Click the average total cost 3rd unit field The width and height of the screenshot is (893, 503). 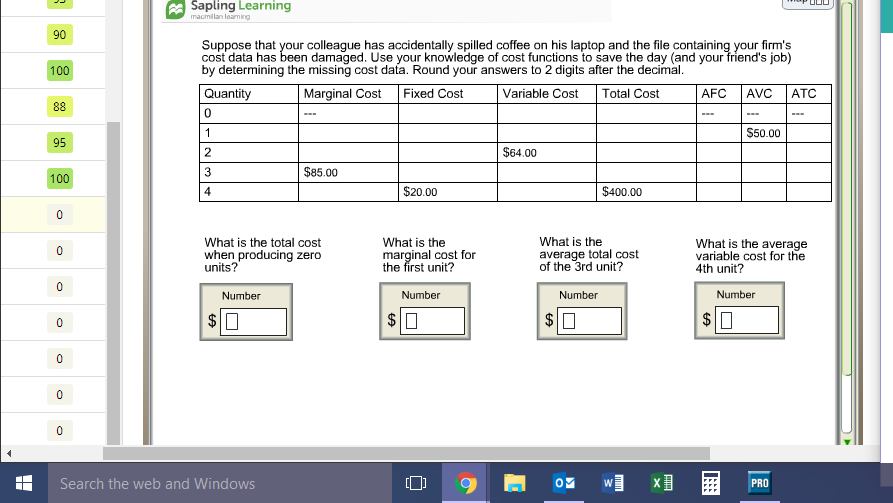pos(589,321)
